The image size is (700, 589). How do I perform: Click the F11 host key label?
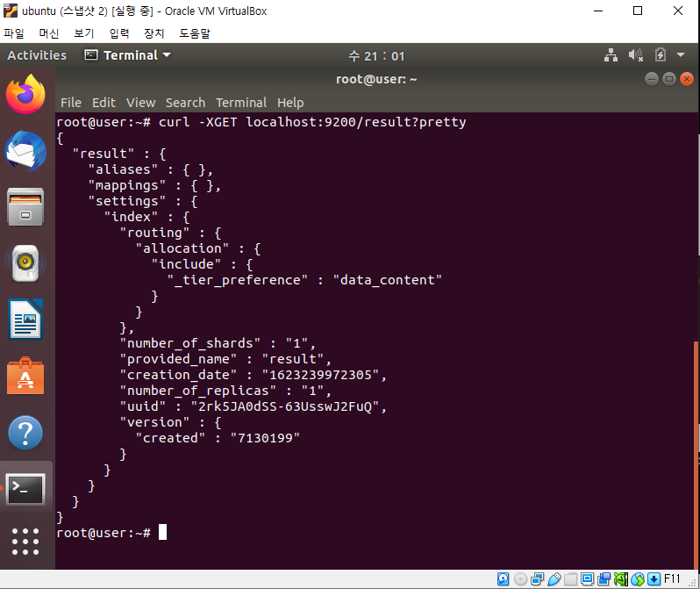pyautogui.click(x=672, y=579)
